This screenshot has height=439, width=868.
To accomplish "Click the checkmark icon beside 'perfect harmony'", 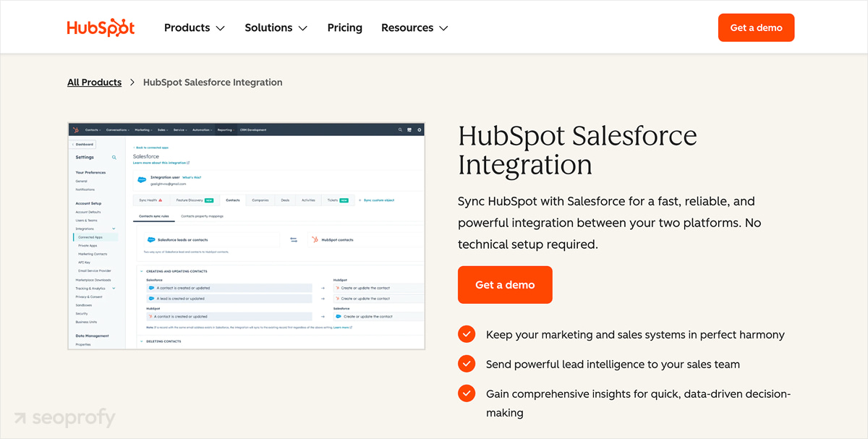I will 467,334.
